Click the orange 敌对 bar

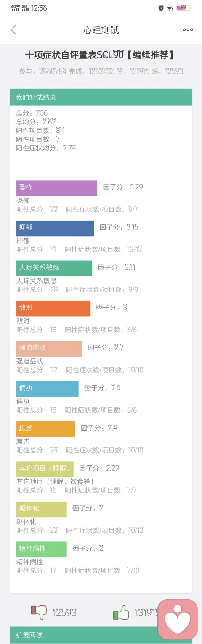pos(53,308)
